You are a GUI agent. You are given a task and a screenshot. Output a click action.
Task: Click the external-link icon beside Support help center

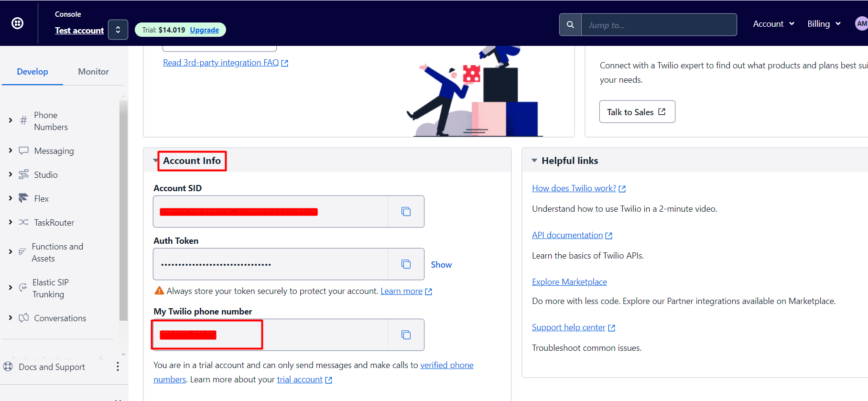click(x=611, y=328)
